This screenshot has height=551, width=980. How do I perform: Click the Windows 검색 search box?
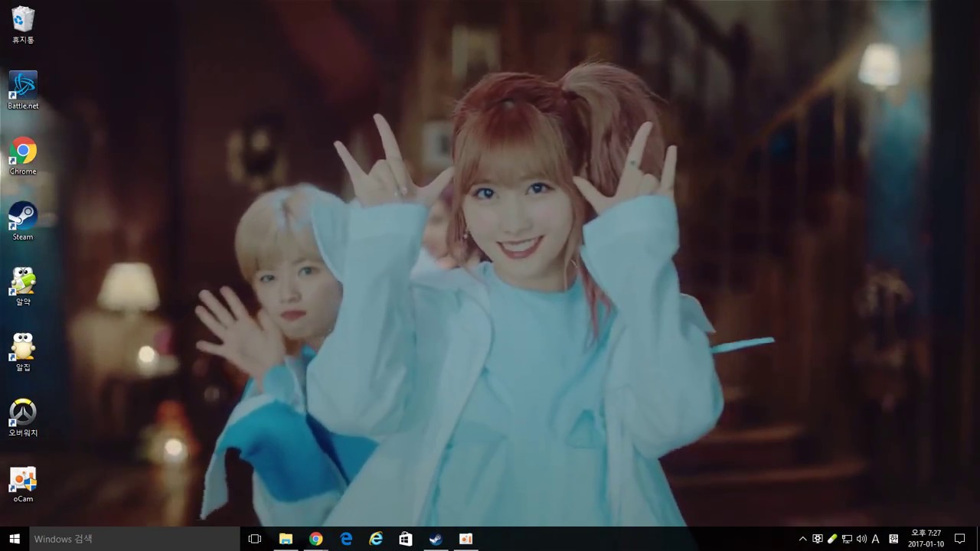[x=134, y=539]
